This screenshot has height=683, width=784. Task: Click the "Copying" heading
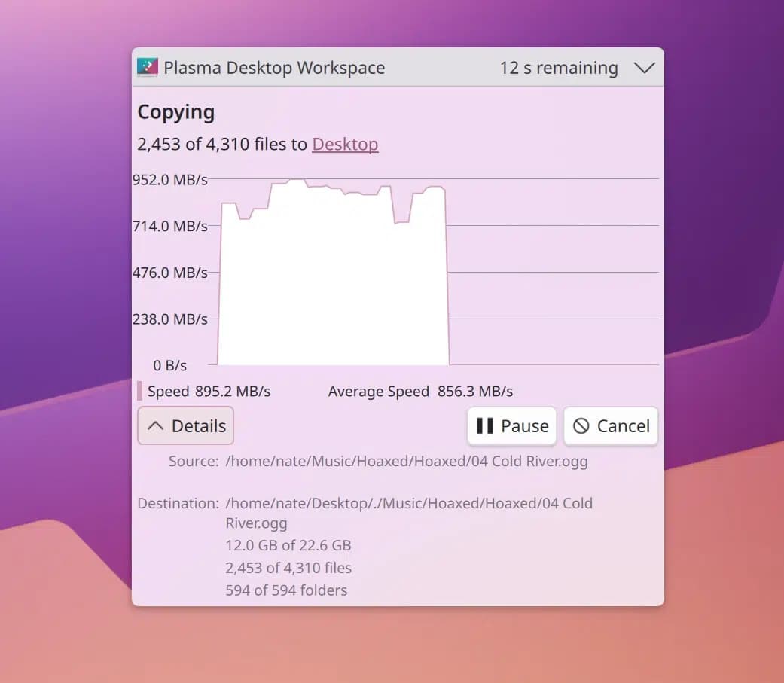pyautogui.click(x=175, y=112)
